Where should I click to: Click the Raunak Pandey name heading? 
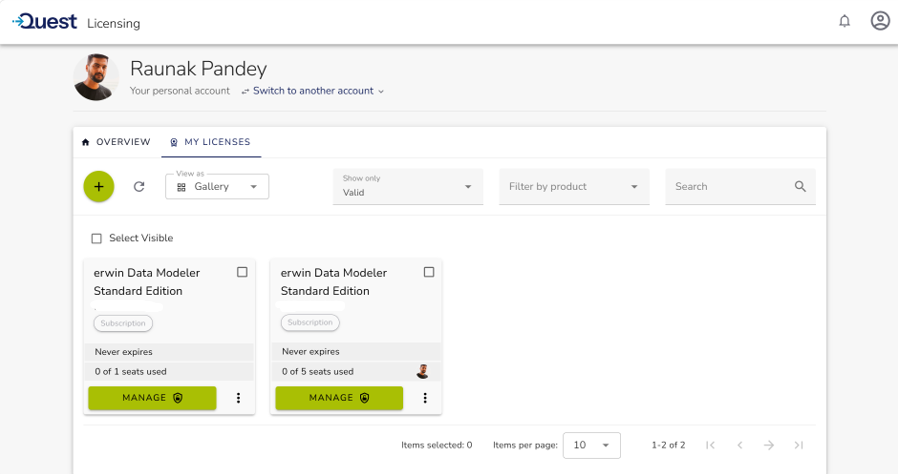tap(198, 69)
